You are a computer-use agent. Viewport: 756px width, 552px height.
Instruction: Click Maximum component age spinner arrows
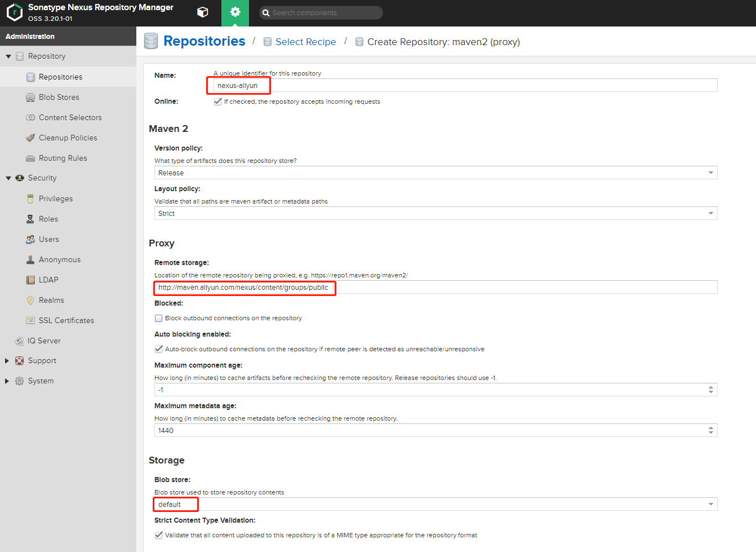711,390
